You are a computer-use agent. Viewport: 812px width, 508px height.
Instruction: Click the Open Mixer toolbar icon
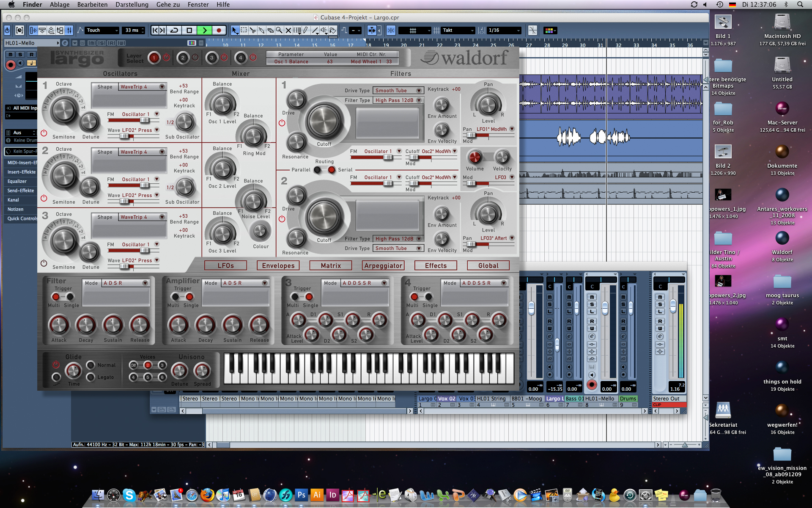tap(69, 30)
